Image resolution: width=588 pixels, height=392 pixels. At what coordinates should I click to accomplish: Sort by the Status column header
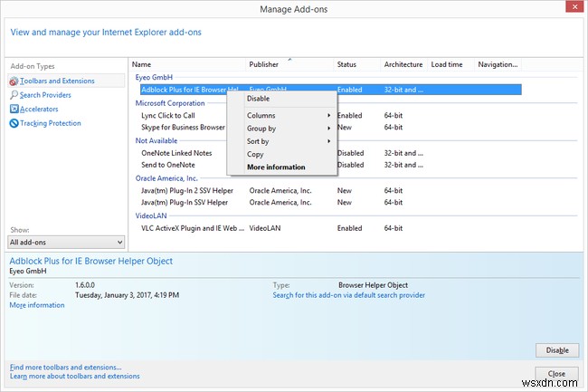356,64
